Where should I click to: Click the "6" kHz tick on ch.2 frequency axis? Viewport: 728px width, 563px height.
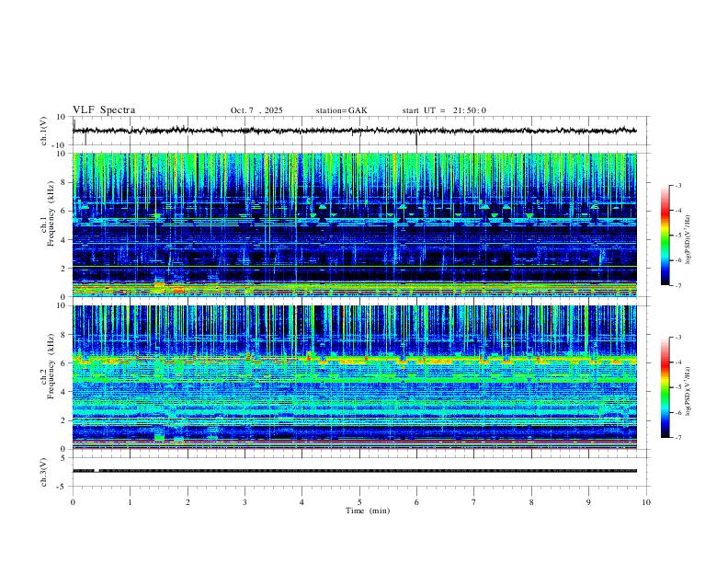(x=64, y=363)
